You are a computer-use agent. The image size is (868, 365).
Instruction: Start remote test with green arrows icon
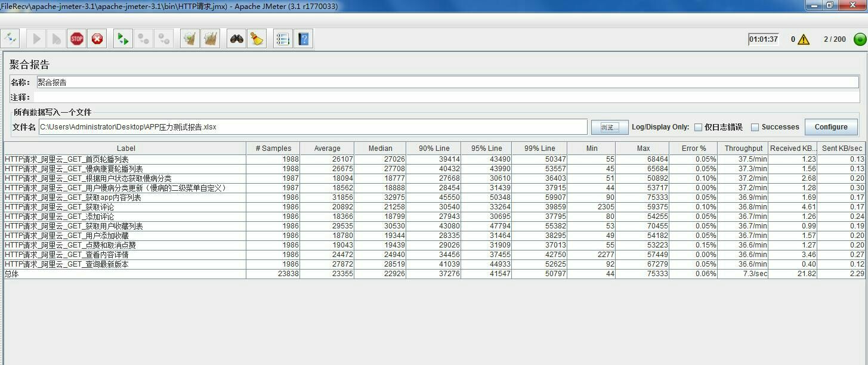click(123, 39)
